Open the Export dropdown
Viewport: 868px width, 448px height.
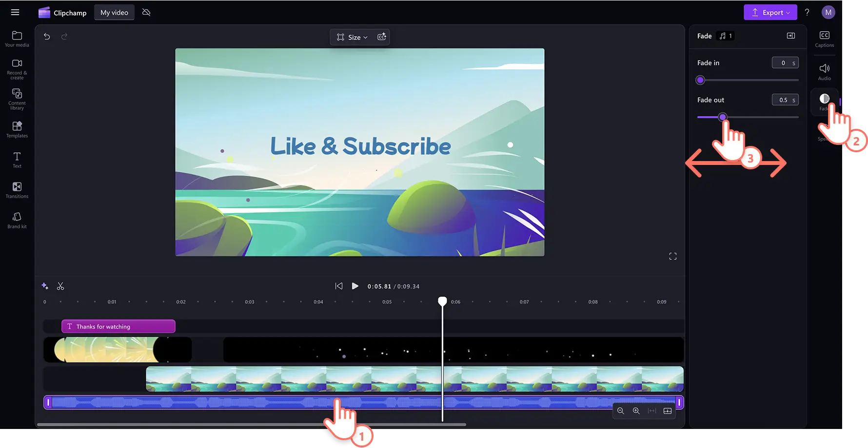point(770,13)
